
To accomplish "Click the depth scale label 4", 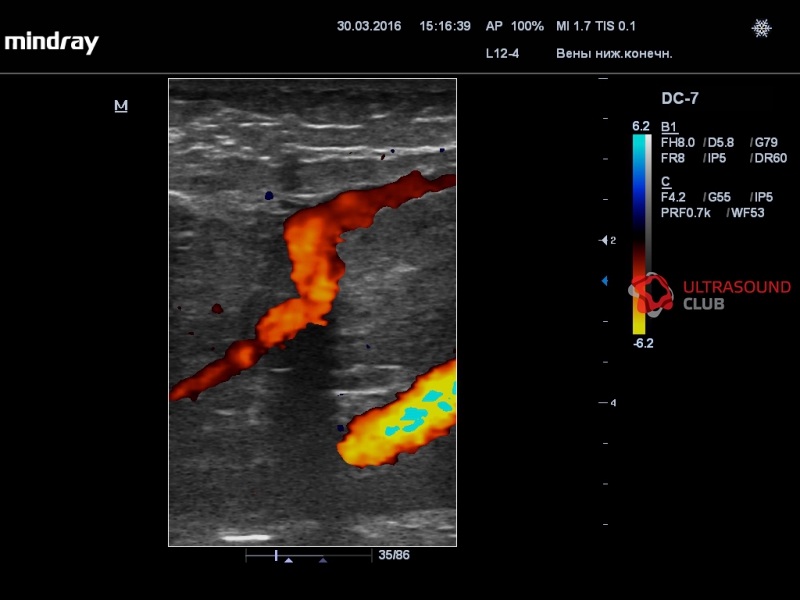I will click(x=613, y=403).
